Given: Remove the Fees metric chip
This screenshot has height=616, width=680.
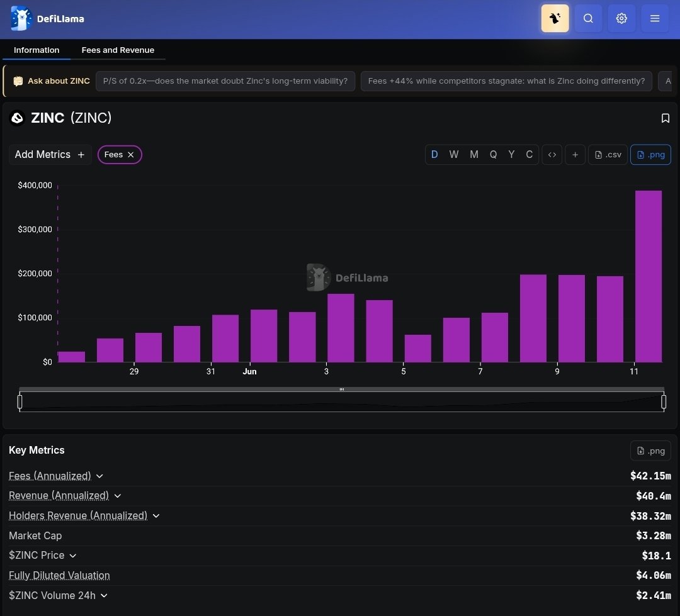Looking at the screenshot, I should pos(130,155).
